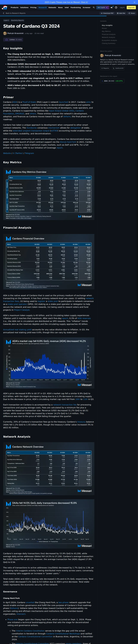Click the Listen headphones icon

(x=7, y=39)
